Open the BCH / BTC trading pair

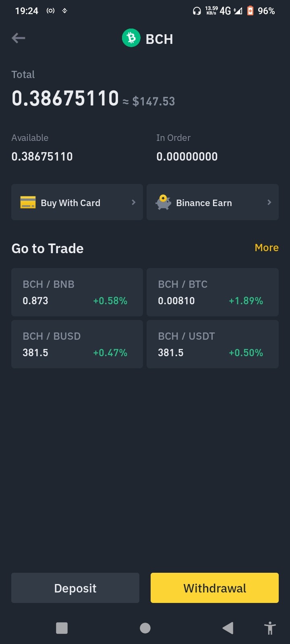pyautogui.click(x=213, y=292)
